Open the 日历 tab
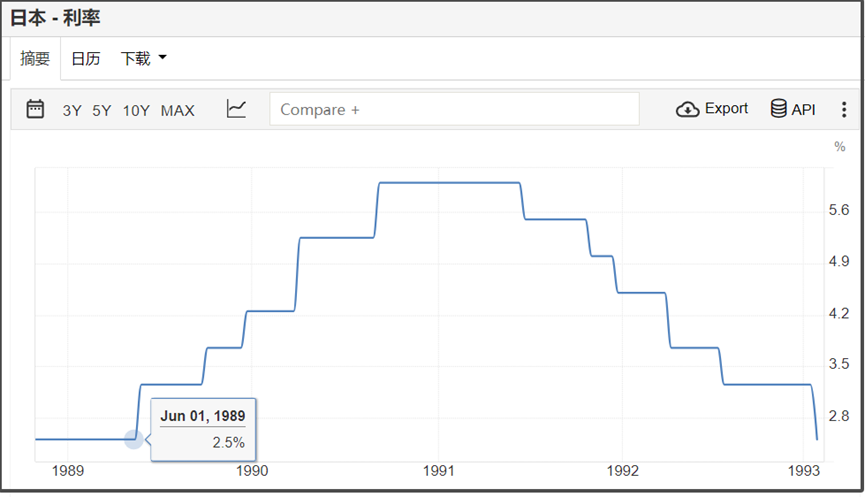Screen dimensions: 865x497 click(85, 59)
